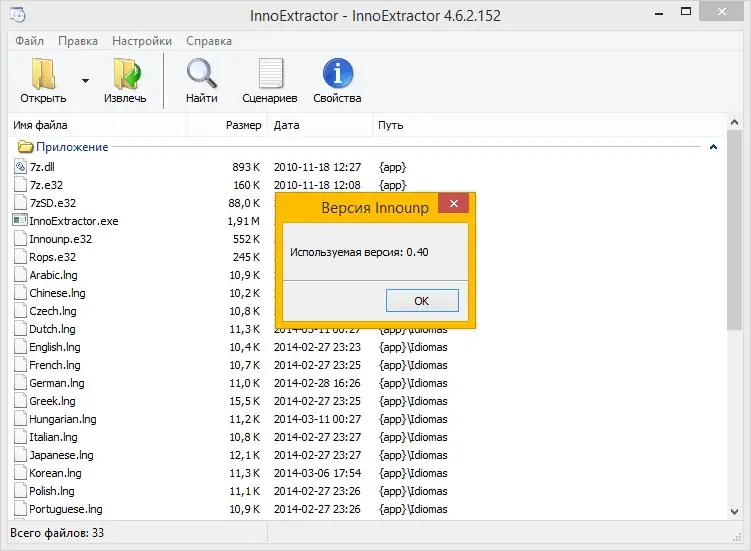The height and width of the screenshot is (551, 751).
Task: Select the Japanese.lng file name
Action: tap(61, 455)
